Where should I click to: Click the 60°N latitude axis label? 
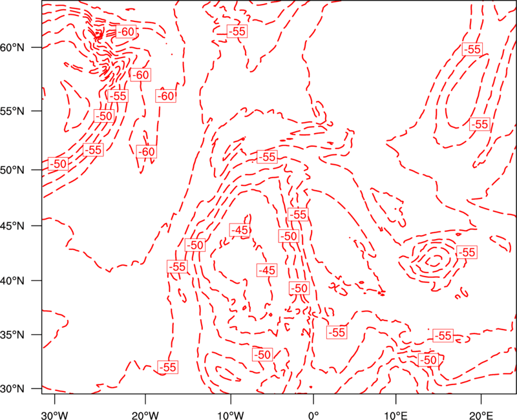tap(12, 48)
